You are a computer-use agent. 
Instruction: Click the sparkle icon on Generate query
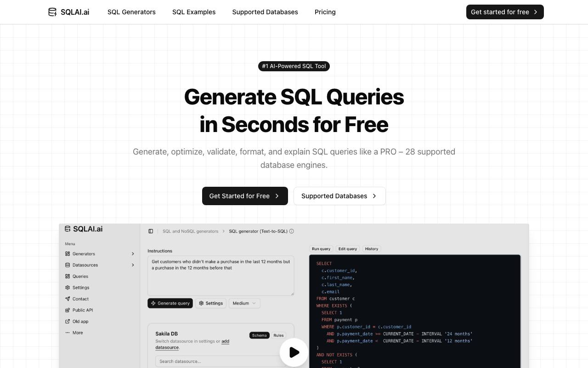(x=153, y=304)
